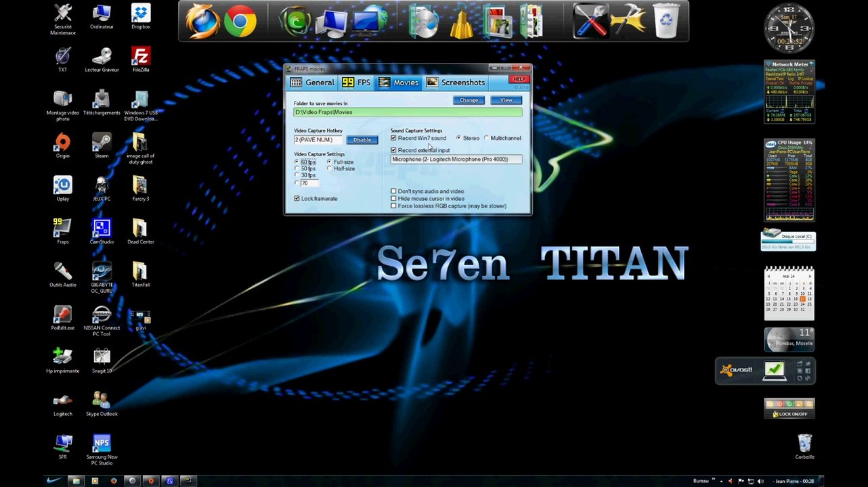This screenshot has width=868, height=487.
Task: Click the Rombas, Moselle weather gadget
Action: (789, 340)
